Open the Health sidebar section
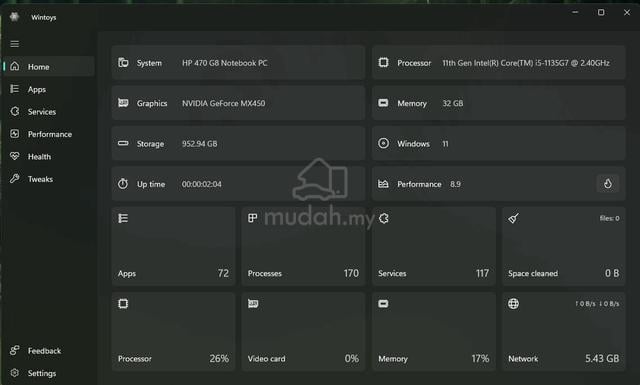Image resolution: width=640 pixels, height=385 pixels. click(x=49, y=156)
